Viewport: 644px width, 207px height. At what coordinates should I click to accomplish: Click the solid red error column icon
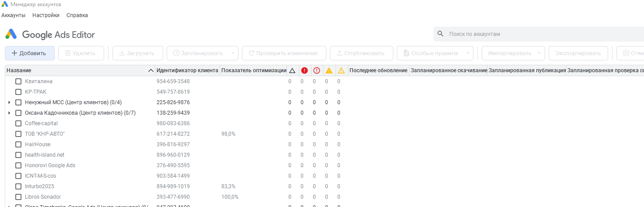[x=304, y=70]
